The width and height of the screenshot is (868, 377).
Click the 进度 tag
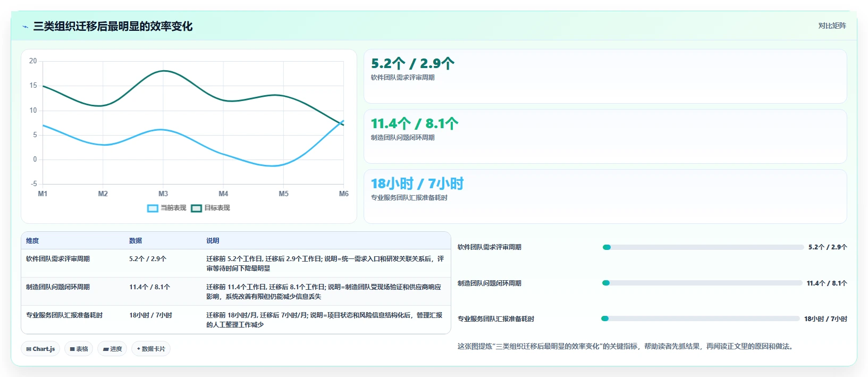pyautogui.click(x=112, y=349)
